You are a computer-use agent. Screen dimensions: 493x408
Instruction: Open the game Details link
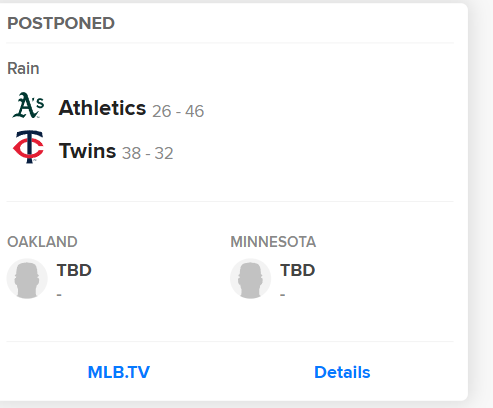pyautogui.click(x=342, y=372)
